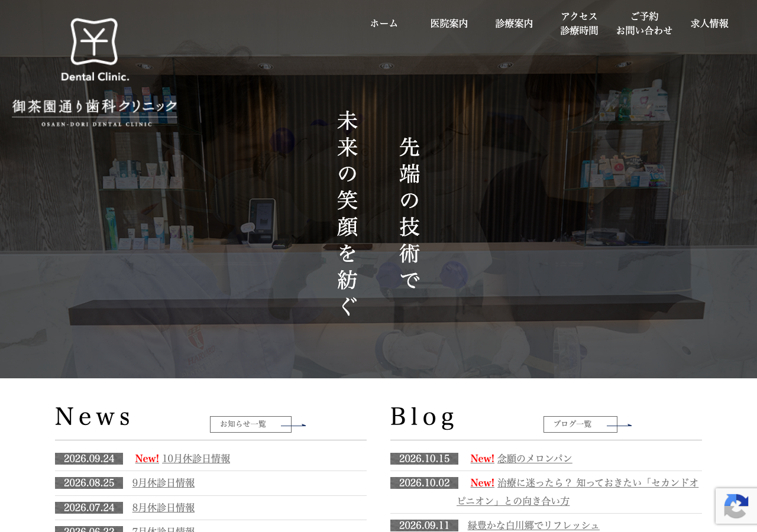Click the 2026.08.25 news date
This screenshot has height=532, width=757.
(x=89, y=483)
